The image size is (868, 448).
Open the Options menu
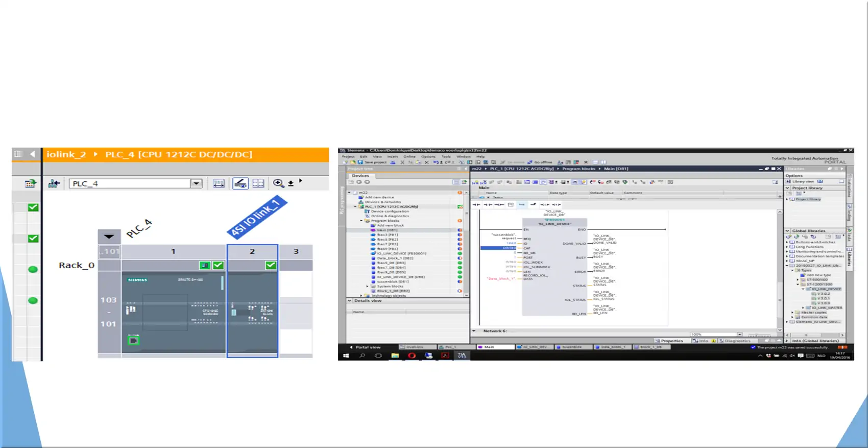click(x=428, y=156)
